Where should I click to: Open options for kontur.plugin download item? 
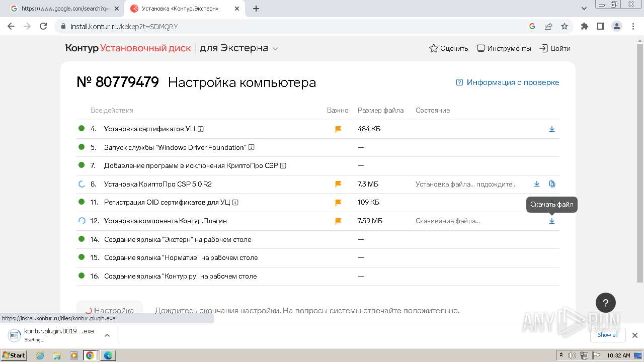pos(107,335)
